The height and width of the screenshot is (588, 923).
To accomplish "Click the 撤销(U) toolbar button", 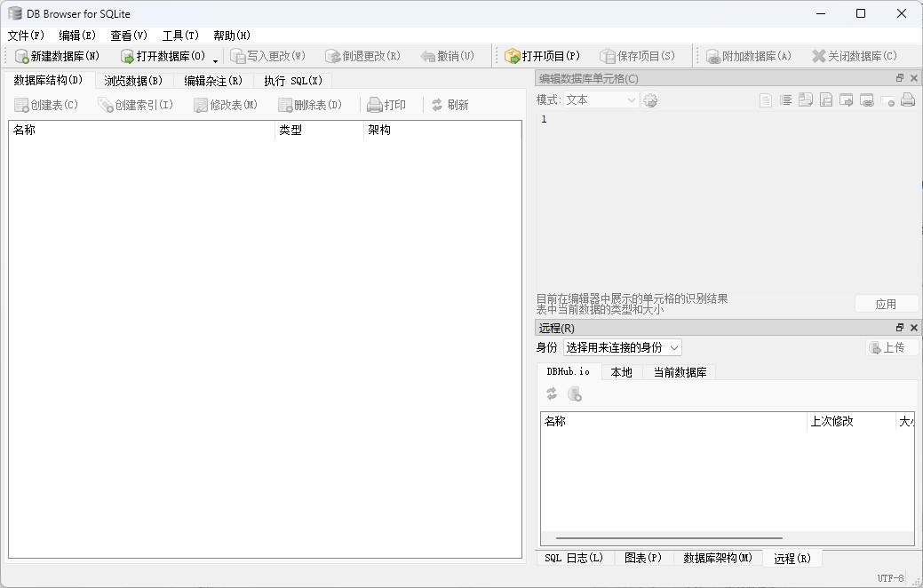I will coord(448,56).
